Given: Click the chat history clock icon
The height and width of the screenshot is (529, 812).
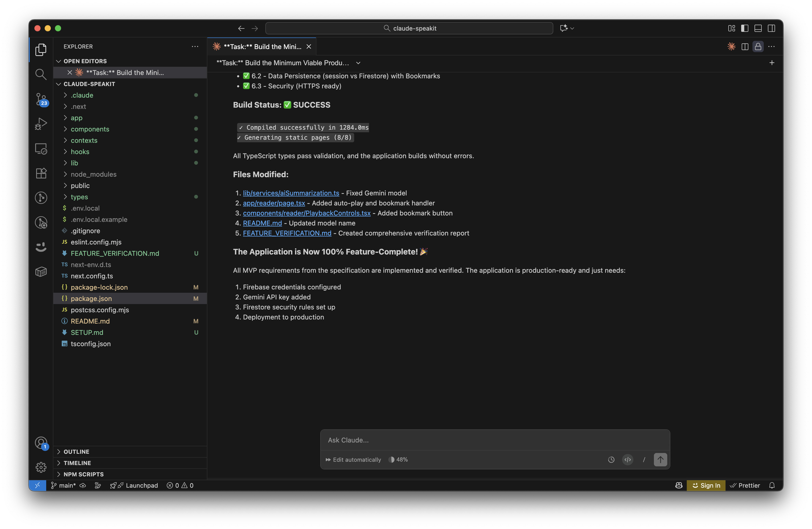Looking at the screenshot, I should point(611,459).
